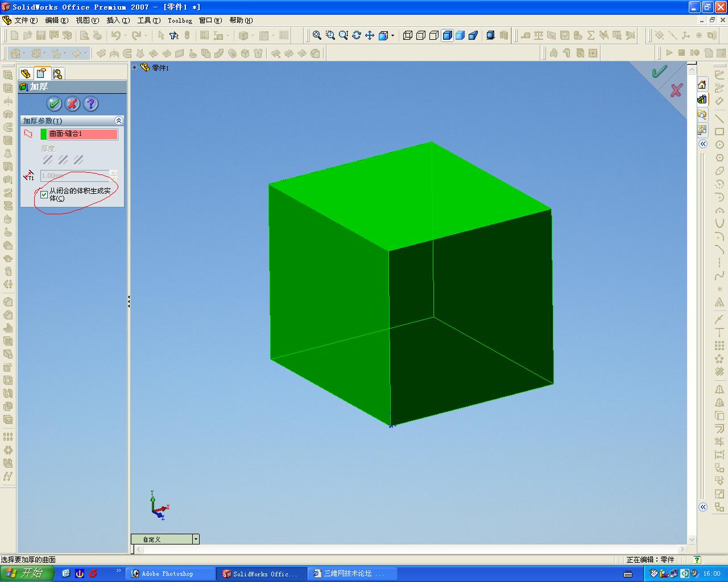Open help for the 加厚 feature

point(90,104)
